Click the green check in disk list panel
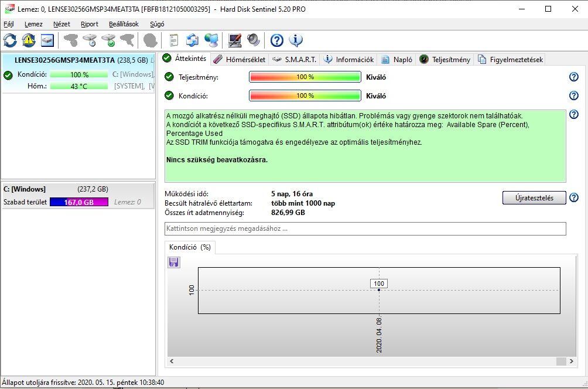Image resolution: width=588 pixels, height=389 pixels. (8, 75)
